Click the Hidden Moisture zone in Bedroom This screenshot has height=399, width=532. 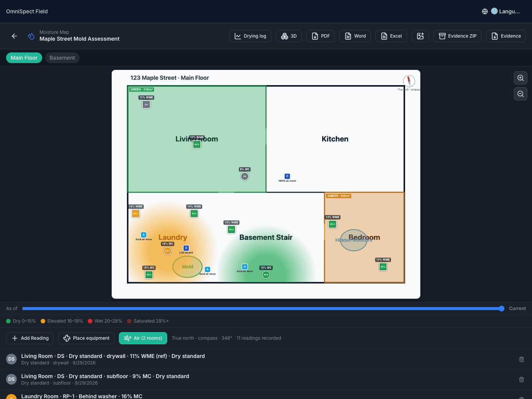coord(354,240)
